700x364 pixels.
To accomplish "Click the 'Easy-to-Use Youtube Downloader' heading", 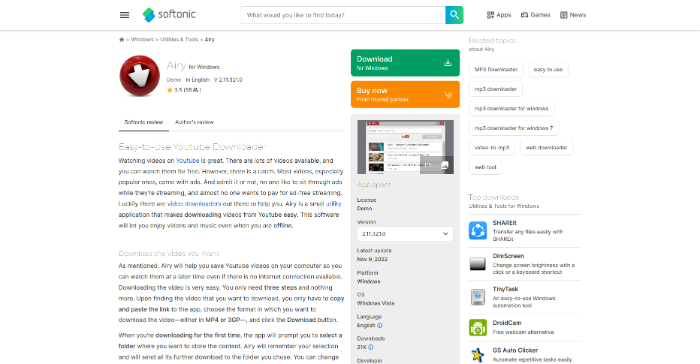I will (192, 147).
